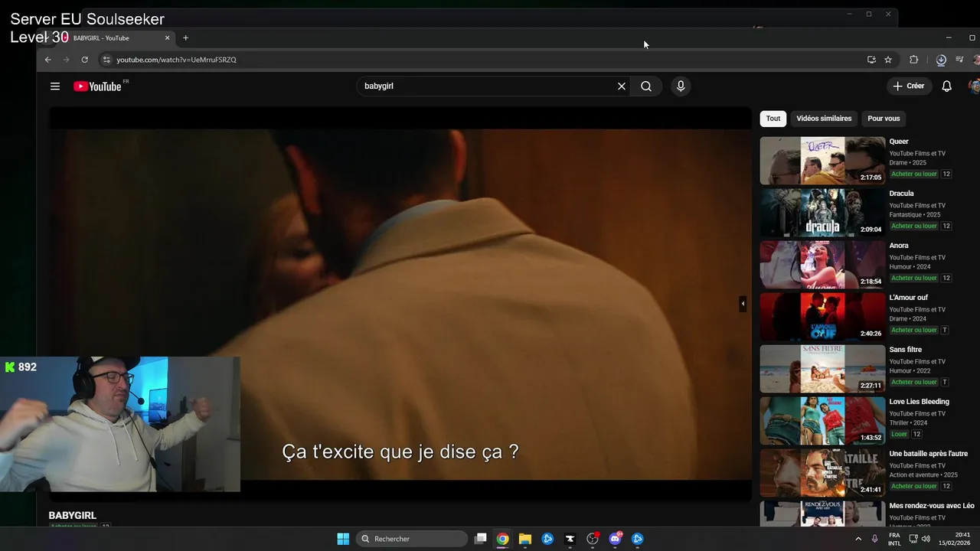Click Acheter ou louer for Sans filtre
980x551 pixels.
(x=914, y=383)
